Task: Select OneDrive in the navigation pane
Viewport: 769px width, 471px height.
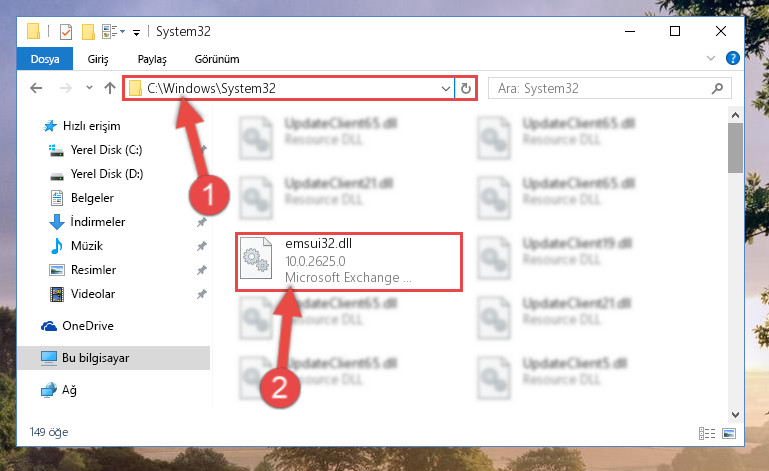Action: point(88,326)
